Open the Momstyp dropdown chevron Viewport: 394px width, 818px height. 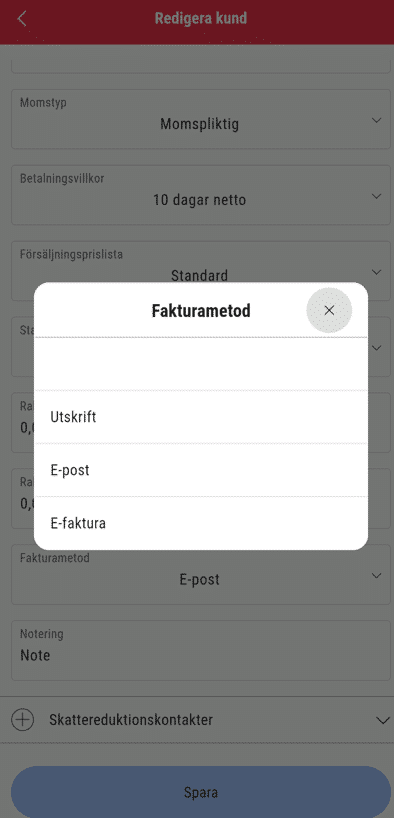[x=376, y=121]
